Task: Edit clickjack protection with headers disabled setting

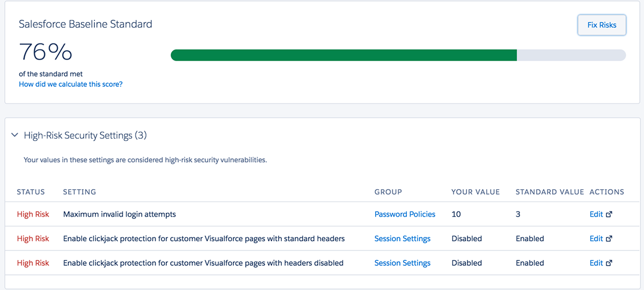Action: [x=596, y=263]
